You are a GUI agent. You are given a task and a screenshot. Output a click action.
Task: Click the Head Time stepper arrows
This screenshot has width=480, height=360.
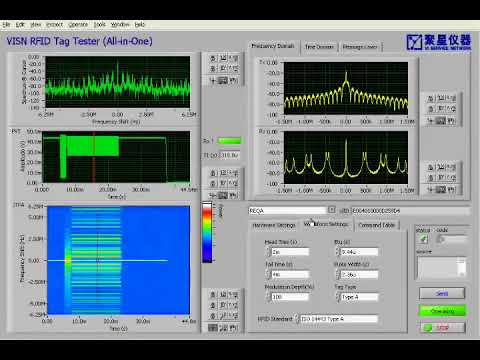tap(269, 252)
